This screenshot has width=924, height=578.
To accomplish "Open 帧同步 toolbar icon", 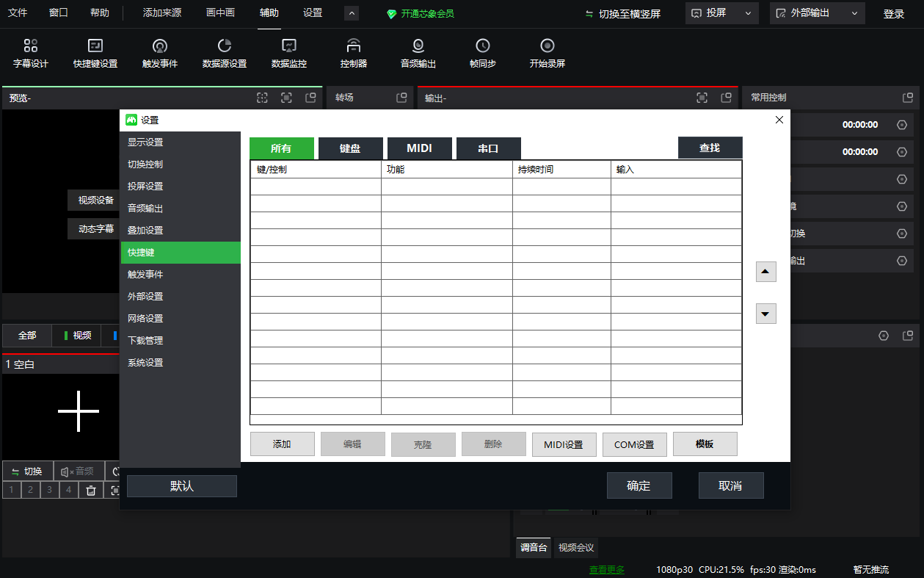I will [483, 54].
